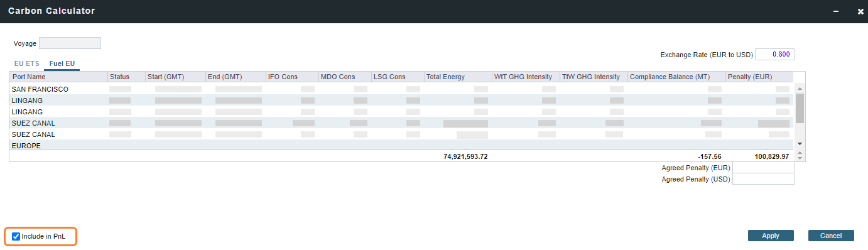Select the EUROPE port row
The width and height of the screenshot is (868, 250).
(x=402, y=145)
